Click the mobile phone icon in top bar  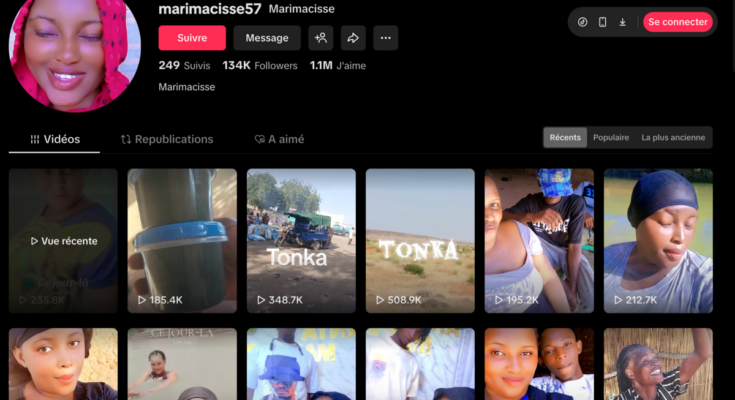click(602, 22)
